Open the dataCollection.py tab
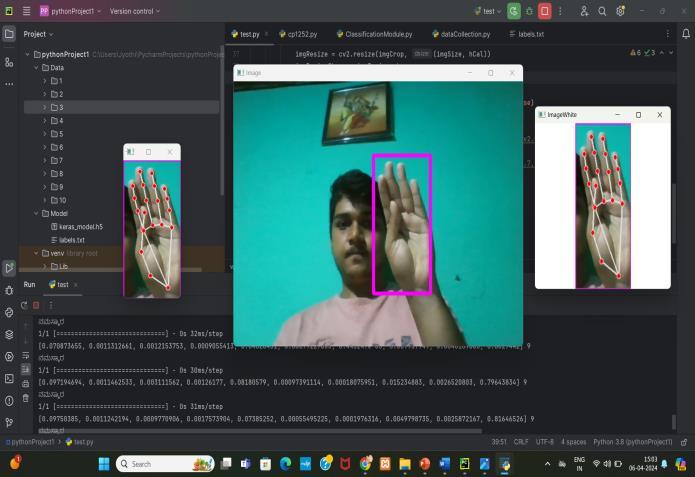Image resolution: width=695 pixels, height=477 pixels. click(x=461, y=34)
